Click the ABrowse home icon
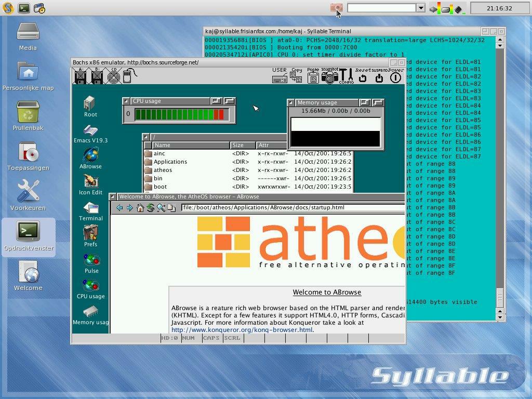 point(140,208)
